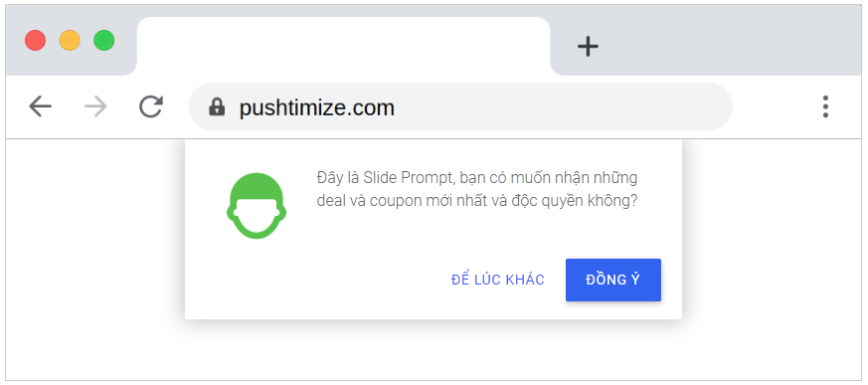Viewport: 868px width, 385px height.
Task: Dismiss with ĐỂ LÚC KHÁC
Action: (498, 280)
